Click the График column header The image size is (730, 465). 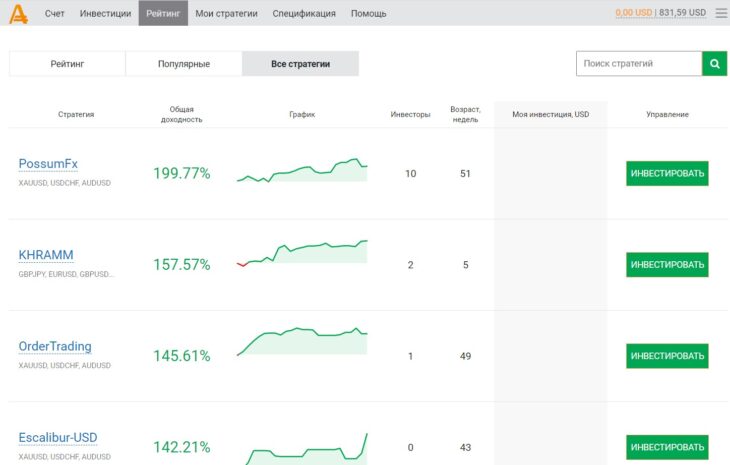click(x=302, y=114)
